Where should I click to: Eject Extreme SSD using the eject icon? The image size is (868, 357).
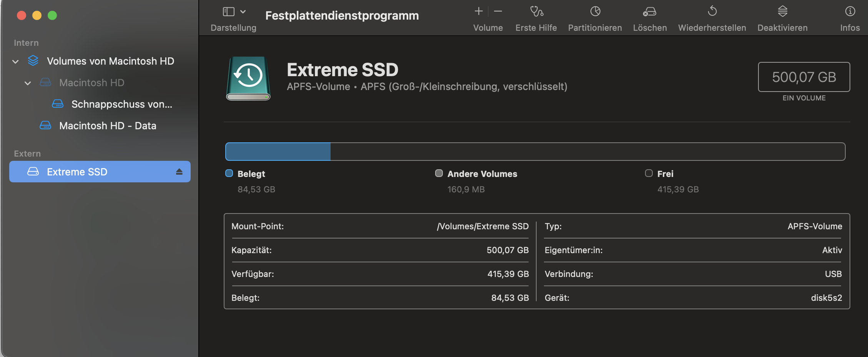coord(179,172)
